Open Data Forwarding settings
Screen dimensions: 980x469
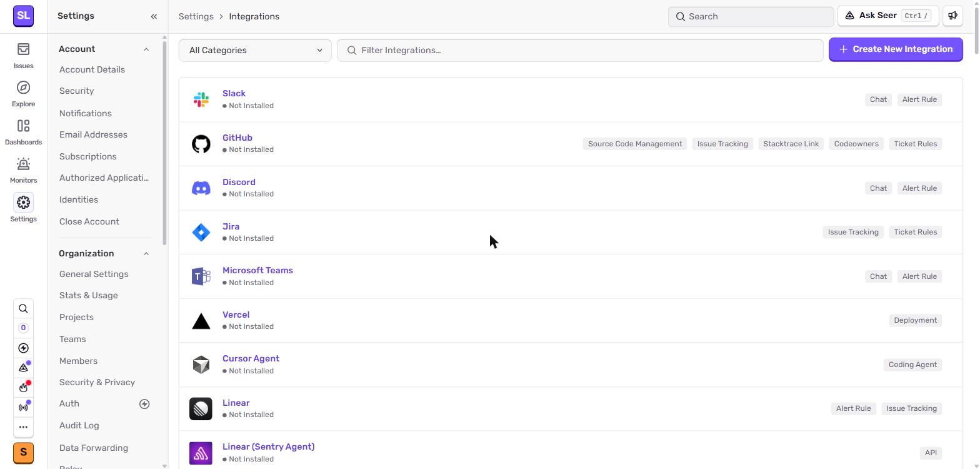point(94,448)
